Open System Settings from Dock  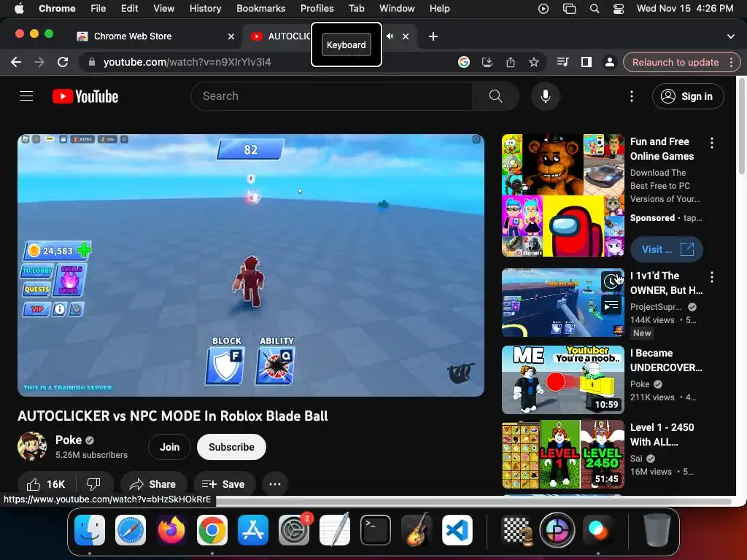tap(294, 530)
